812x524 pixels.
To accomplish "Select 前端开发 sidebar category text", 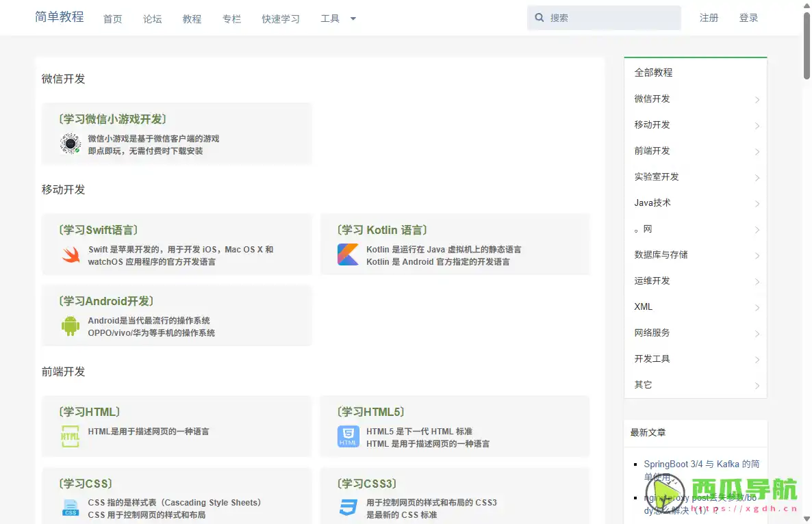I will pos(652,150).
